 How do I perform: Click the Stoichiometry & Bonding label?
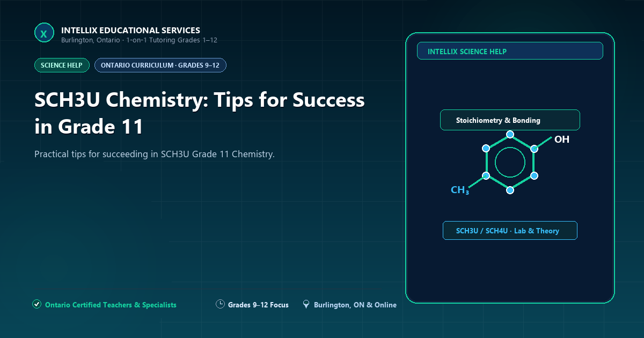pyautogui.click(x=510, y=120)
